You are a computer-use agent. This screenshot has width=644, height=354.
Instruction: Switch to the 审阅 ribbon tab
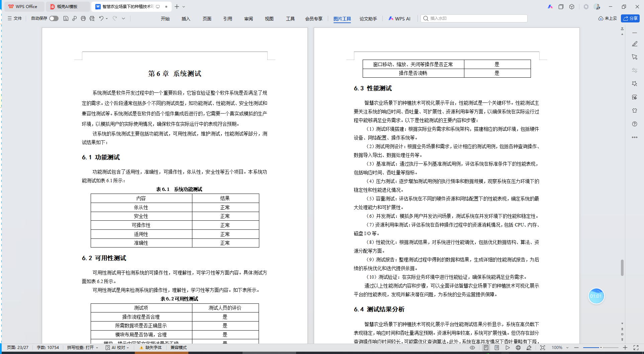tap(249, 19)
